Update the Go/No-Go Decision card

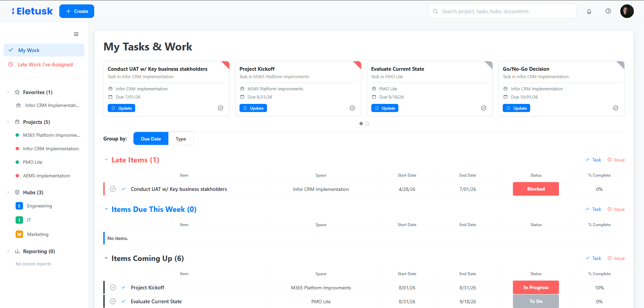(x=516, y=108)
